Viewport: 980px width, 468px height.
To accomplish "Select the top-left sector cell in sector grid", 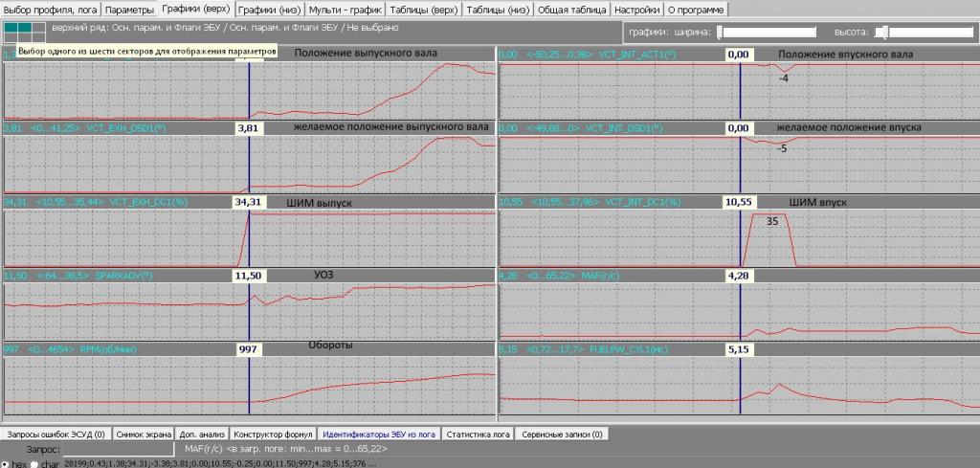I will pos(10,28).
